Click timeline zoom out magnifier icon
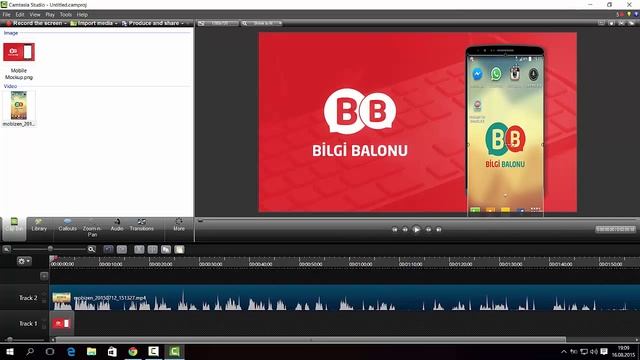 [x=7, y=249]
